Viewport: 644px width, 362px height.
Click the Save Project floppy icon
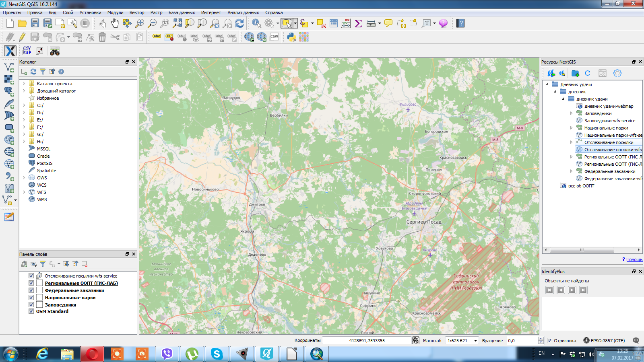tap(35, 23)
